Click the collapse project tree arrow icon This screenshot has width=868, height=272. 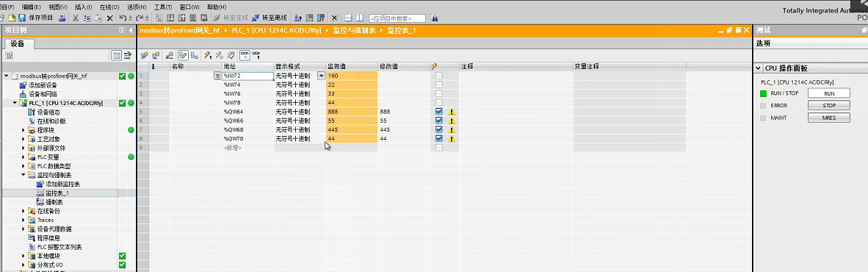131,30
